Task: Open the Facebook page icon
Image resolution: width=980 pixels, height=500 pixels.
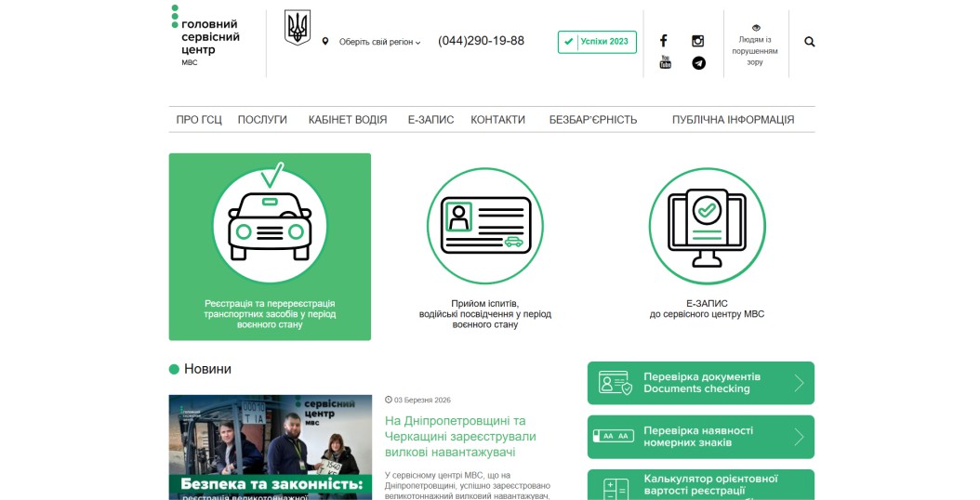Action: coord(663,41)
